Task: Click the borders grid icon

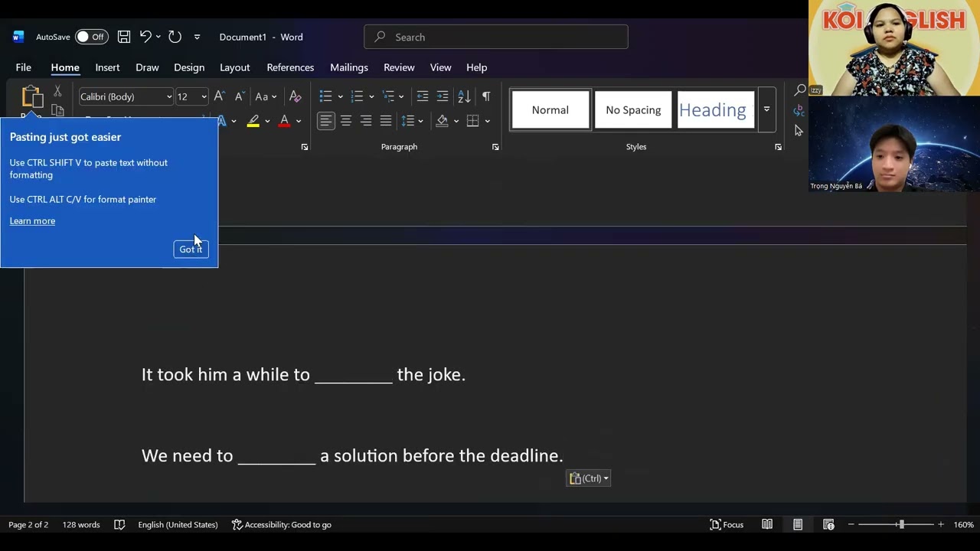Action: [x=473, y=121]
